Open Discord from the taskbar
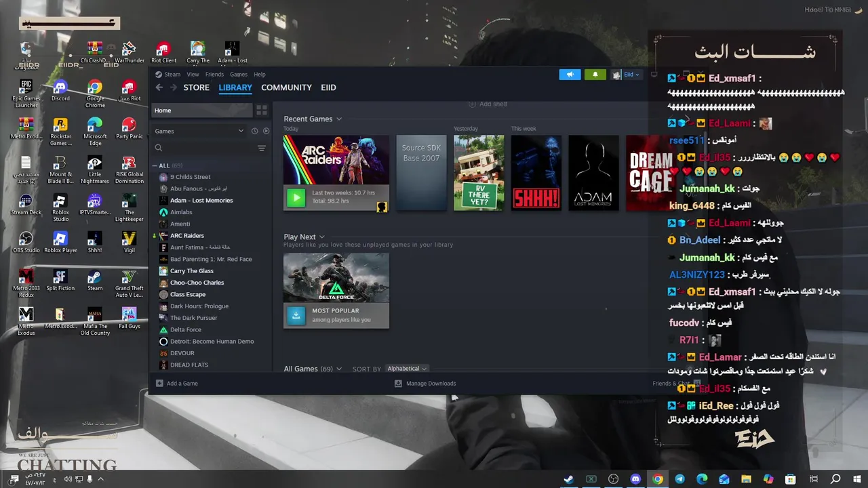The height and width of the screenshot is (488, 868). coord(635,479)
